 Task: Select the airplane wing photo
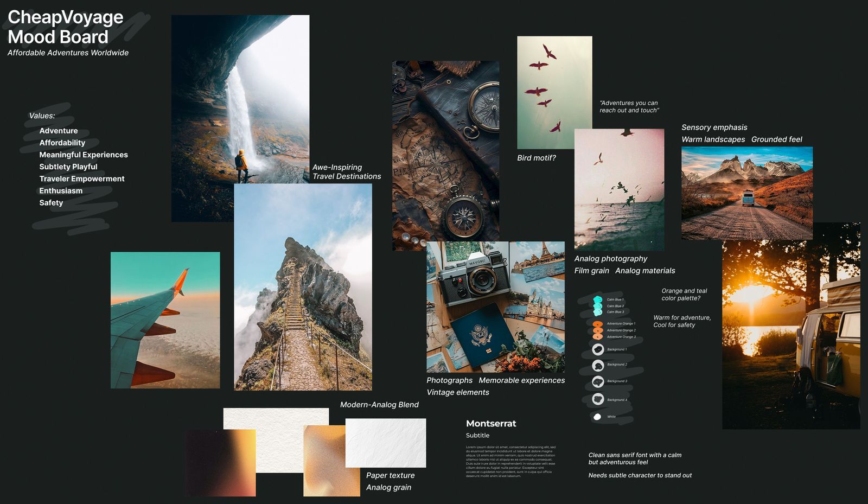pyautogui.click(x=165, y=320)
